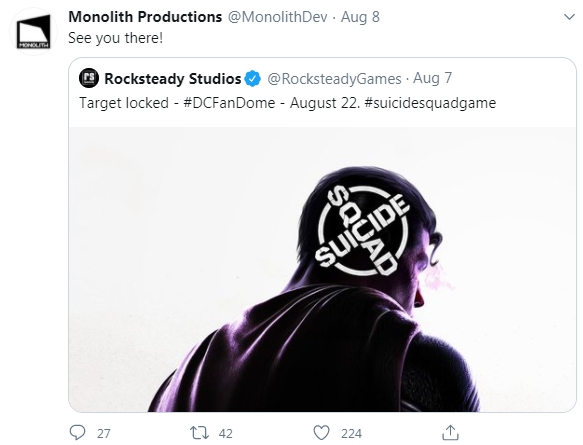This screenshot has width=583, height=445.
Task: Click the Suicide Squad crosshair logo
Action: click(363, 230)
